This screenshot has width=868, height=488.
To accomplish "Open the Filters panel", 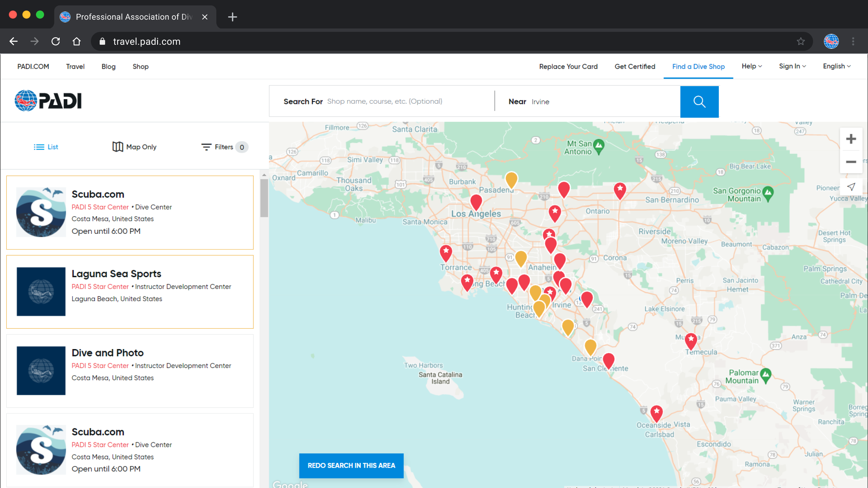I will tap(224, 147).
